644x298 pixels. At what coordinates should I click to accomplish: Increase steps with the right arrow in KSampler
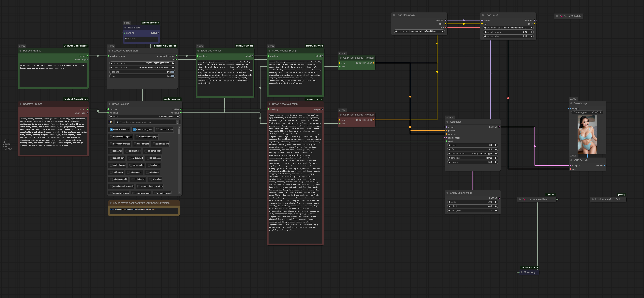[496, 145]
